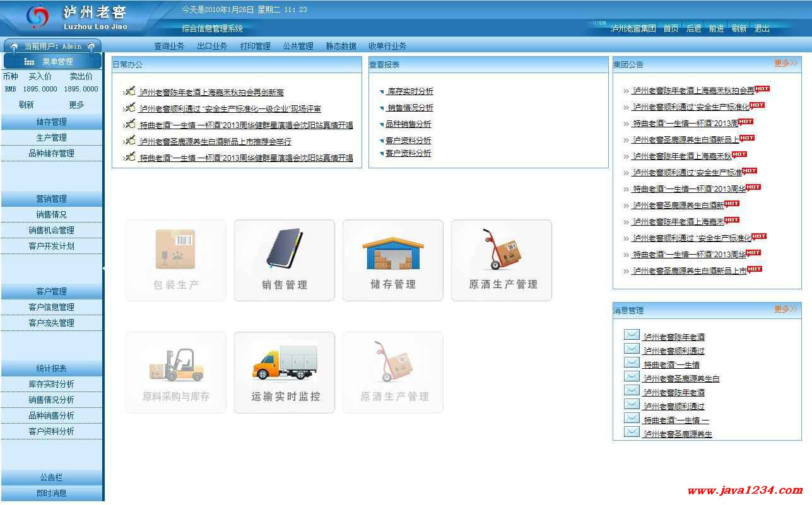812x505 pixels.
Task: Select 品种储存管理 in sidebar
Action: point(51,153)
